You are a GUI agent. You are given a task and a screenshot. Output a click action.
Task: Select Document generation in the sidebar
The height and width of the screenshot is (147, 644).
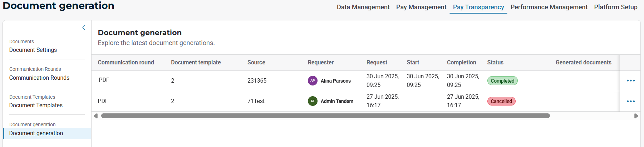click(36, 133)
